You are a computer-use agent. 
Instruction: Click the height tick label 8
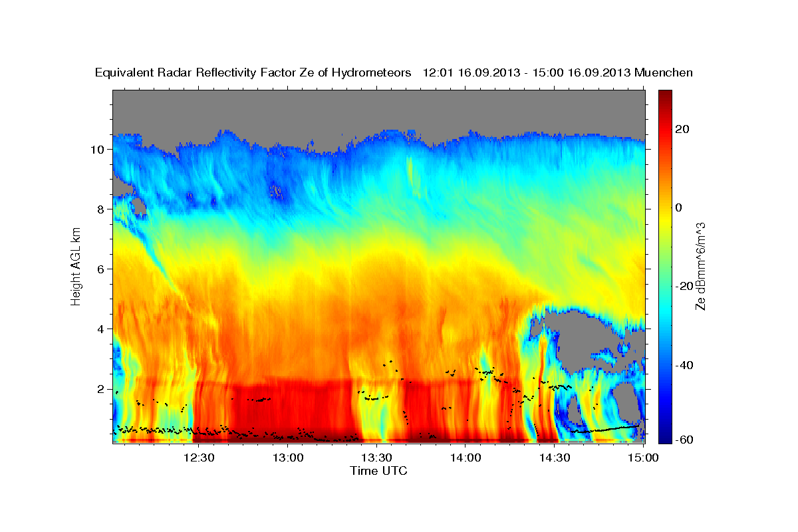(x=100, y=209)
